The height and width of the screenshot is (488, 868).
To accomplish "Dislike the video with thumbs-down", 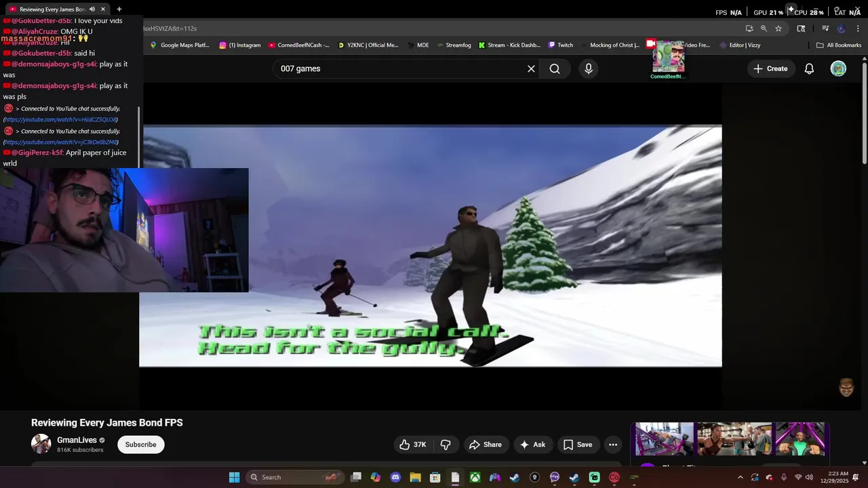I will pyautogui.click(x=446, y=445).
